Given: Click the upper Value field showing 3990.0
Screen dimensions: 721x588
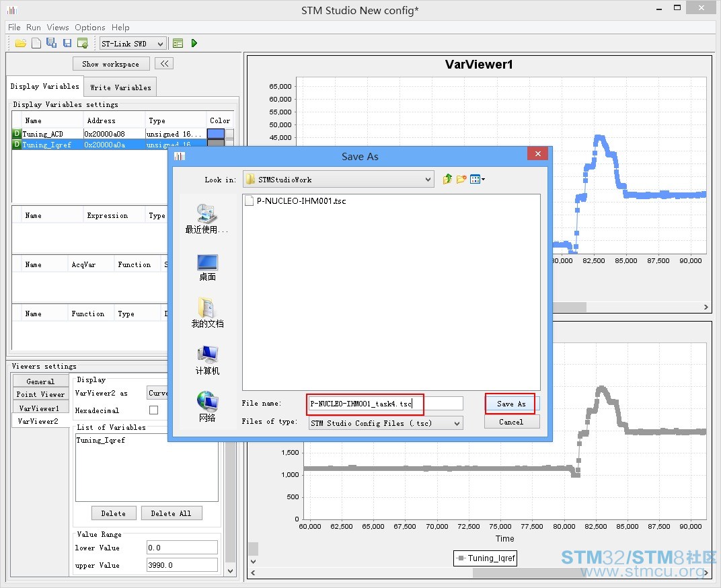Looking at the screenshot, I should (x=182, y=565).
